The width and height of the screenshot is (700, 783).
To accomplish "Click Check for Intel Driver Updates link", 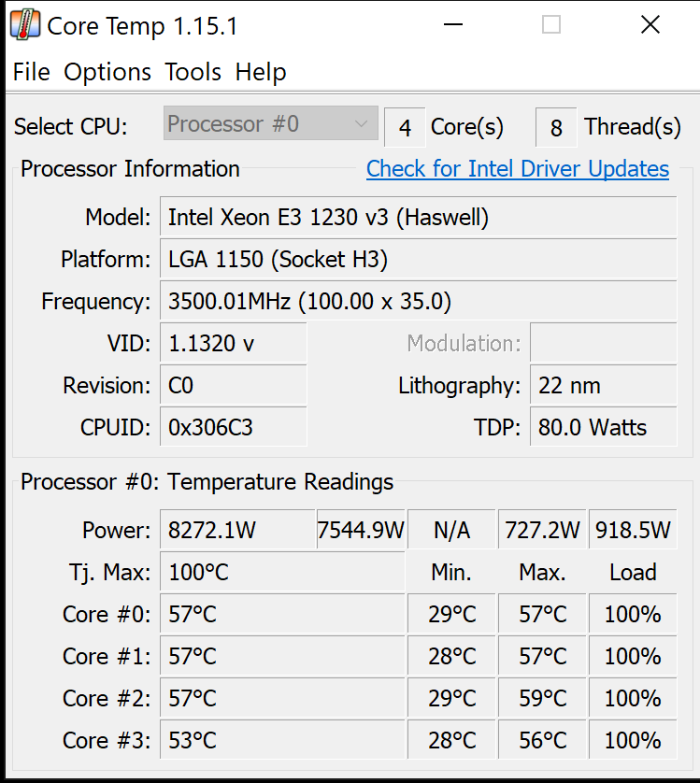I will coord(517,169).
